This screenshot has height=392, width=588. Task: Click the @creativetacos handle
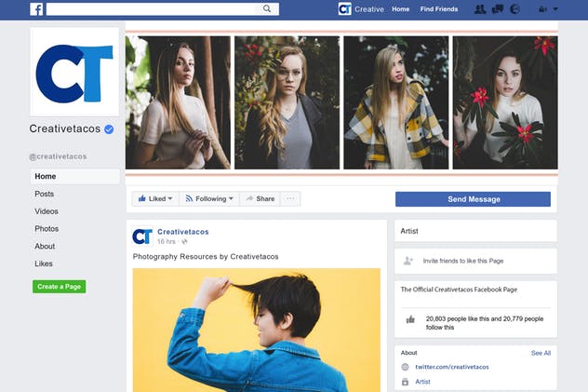pyautogui.click(x=58, y=156)
